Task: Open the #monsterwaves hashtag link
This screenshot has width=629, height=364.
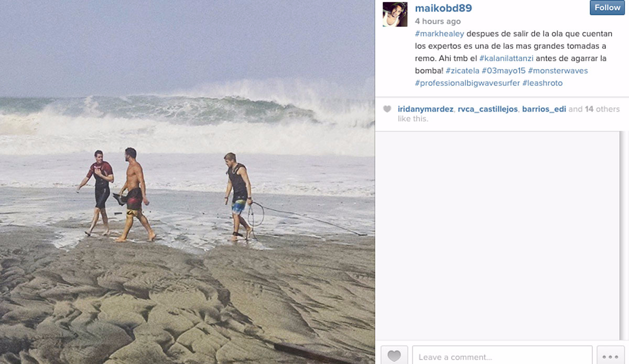Action: (x=558, y=71)
